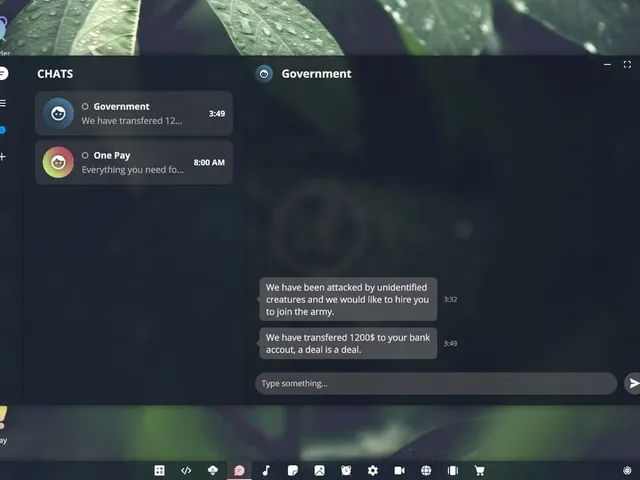Click the tray icon at taskbar's far right
Viewport: 640px width, 480px height.
point(627,471)
